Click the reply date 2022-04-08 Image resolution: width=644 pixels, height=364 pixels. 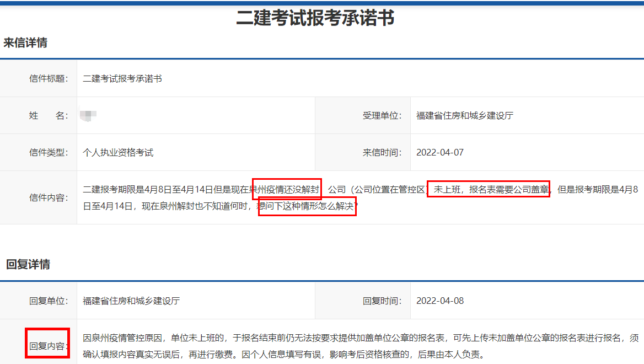coord(439,301)
